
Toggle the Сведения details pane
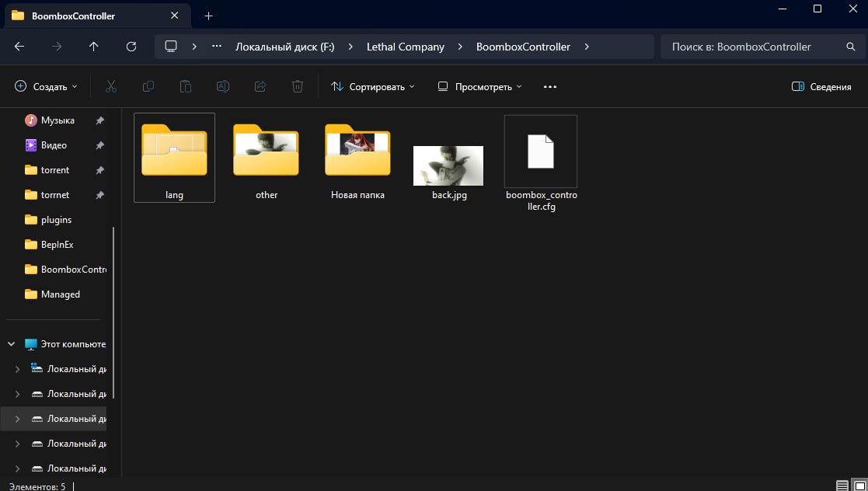(x=821, y=86)
